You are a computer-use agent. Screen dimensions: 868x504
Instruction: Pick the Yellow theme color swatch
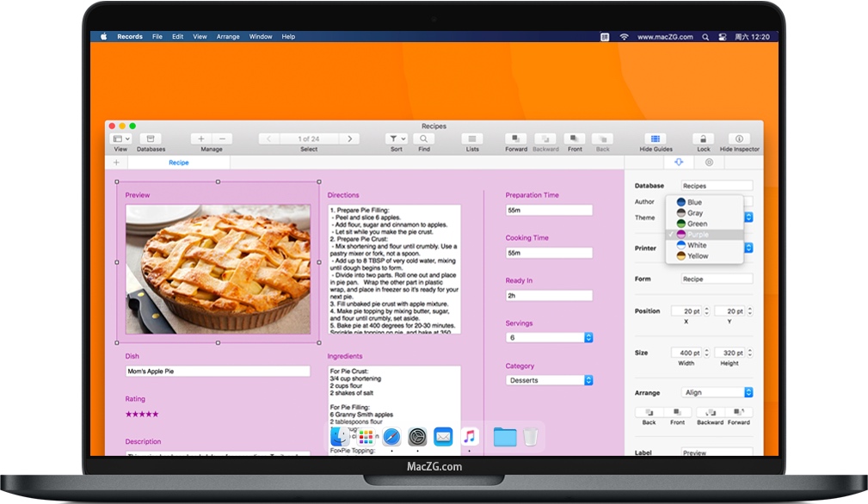pos(681,255)
